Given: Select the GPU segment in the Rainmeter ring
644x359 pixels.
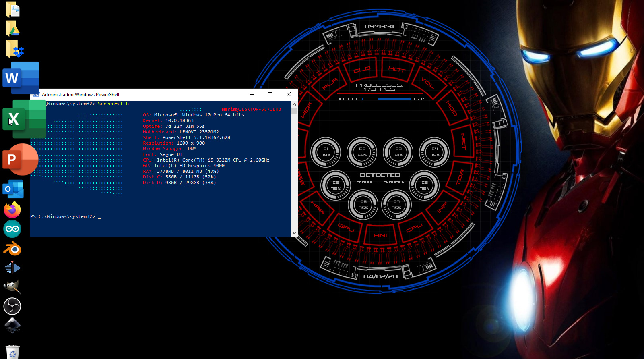Looking at the screenshot, I should point(346,228).
